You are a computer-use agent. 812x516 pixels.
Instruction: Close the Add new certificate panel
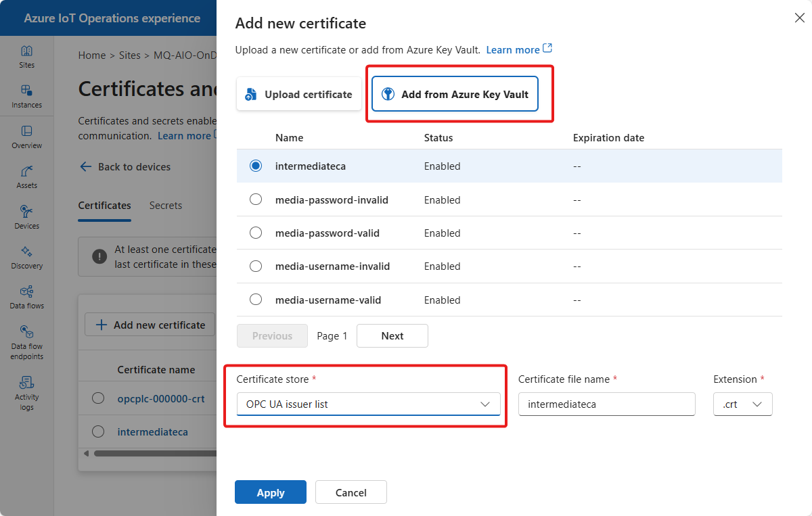click(799, 18)
